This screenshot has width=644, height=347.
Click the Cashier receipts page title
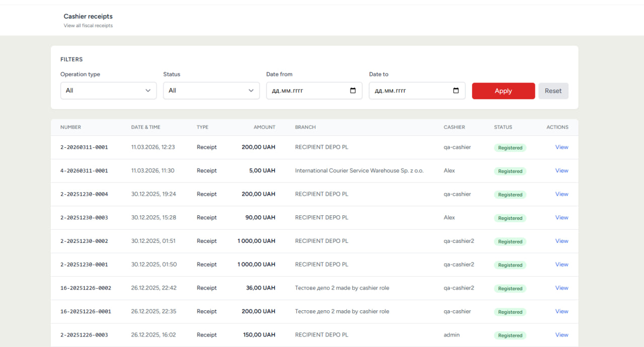(x=88, y=17)
